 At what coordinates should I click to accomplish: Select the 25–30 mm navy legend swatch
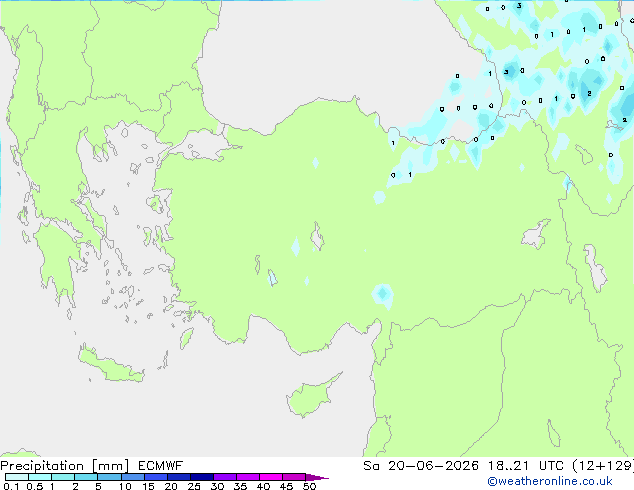[x=201, y=477]
